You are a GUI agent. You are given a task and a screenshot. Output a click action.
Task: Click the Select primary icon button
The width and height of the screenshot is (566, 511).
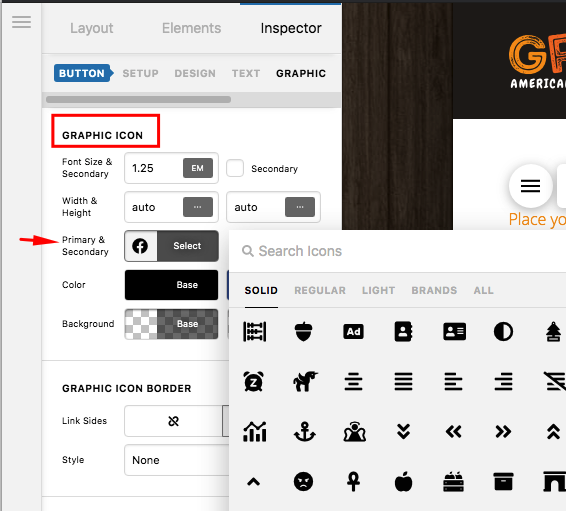[187, 246]
